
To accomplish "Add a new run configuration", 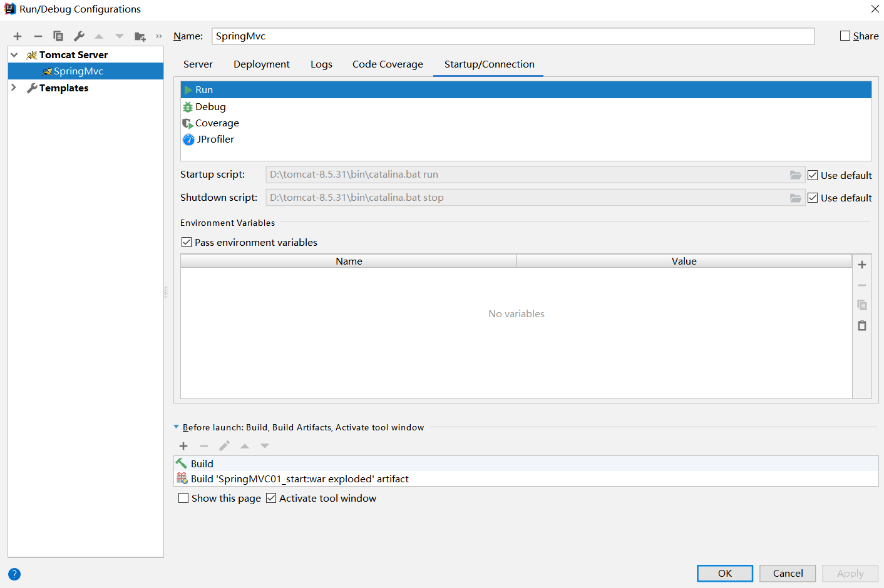I will pyautogui.click(x=18, y=36).
